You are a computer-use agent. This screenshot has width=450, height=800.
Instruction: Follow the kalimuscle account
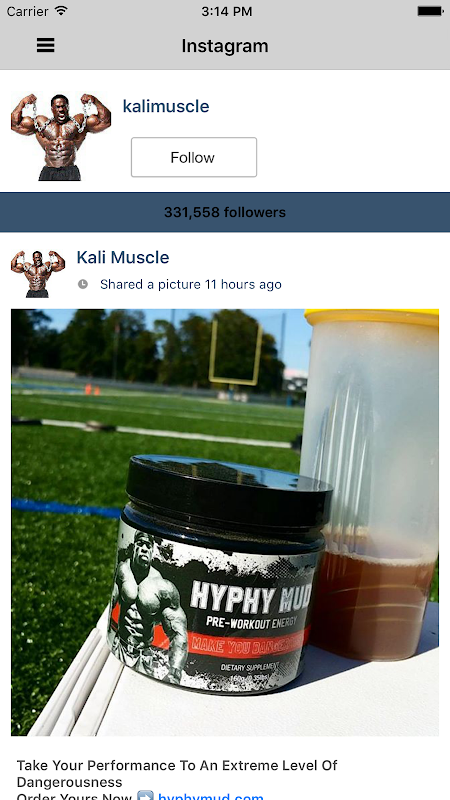[x=194, y=157]
